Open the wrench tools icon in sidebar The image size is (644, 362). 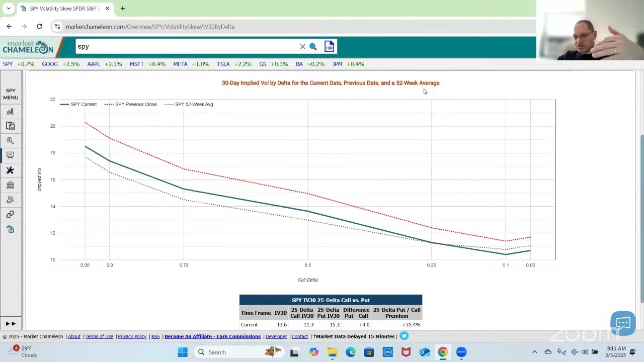[10, 170]
